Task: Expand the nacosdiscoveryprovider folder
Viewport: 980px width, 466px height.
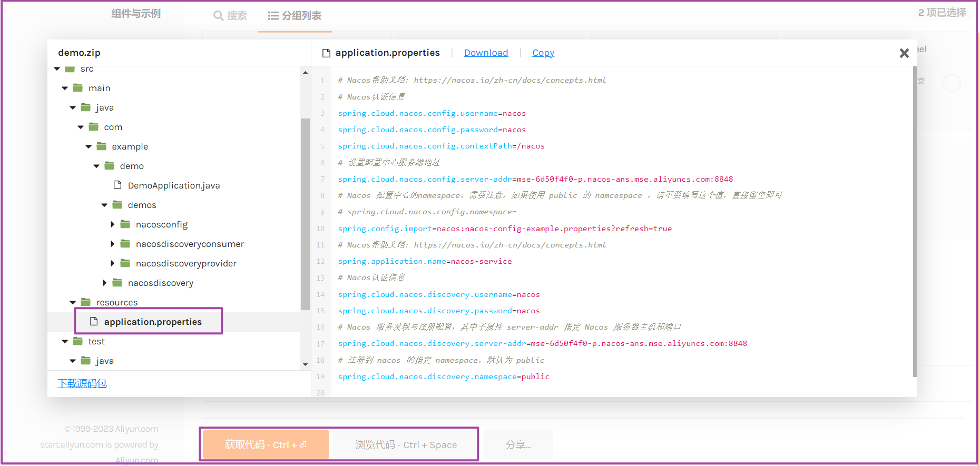Action: tap(112, 263)
